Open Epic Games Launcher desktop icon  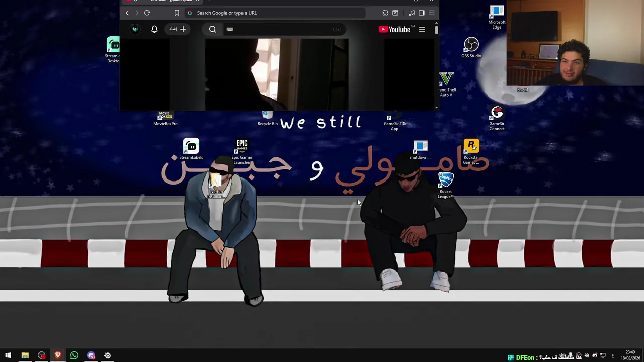pyautogui.click(x=242, y=152)
